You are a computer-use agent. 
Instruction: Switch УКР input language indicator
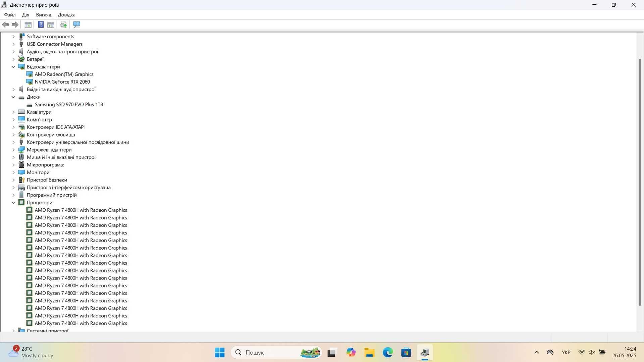(x=566, y=352)
